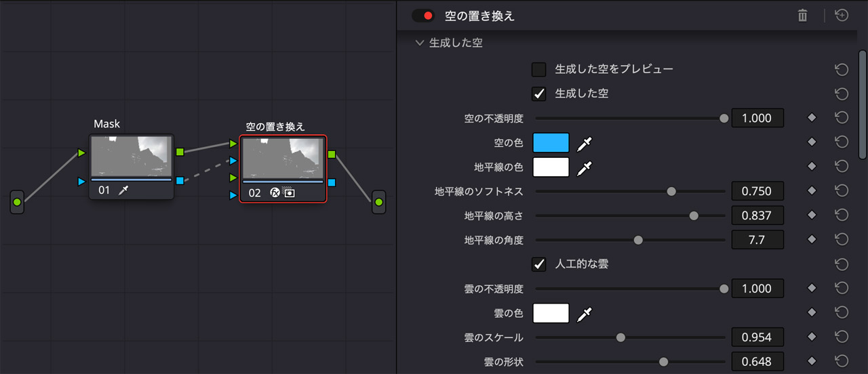Click the eyedropper next to 空の色
Viewport: 868px width, 374px height.
[584, 143]
